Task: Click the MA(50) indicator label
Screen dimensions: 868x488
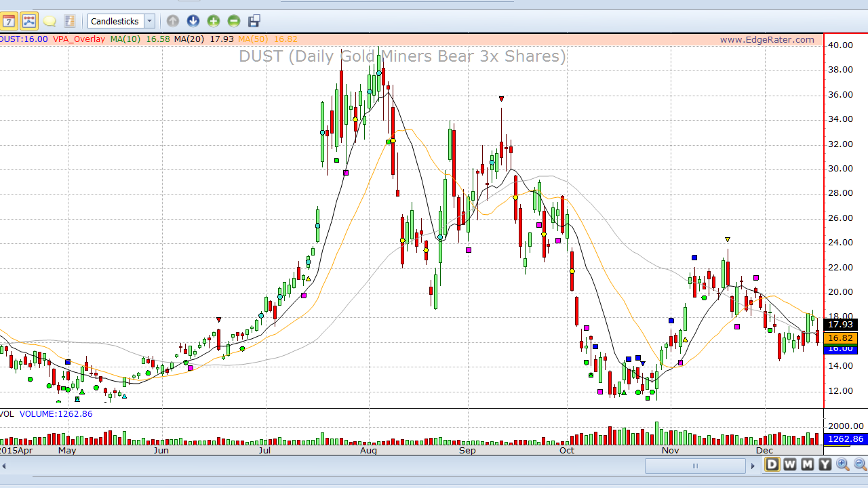Action: click(253, 39)
